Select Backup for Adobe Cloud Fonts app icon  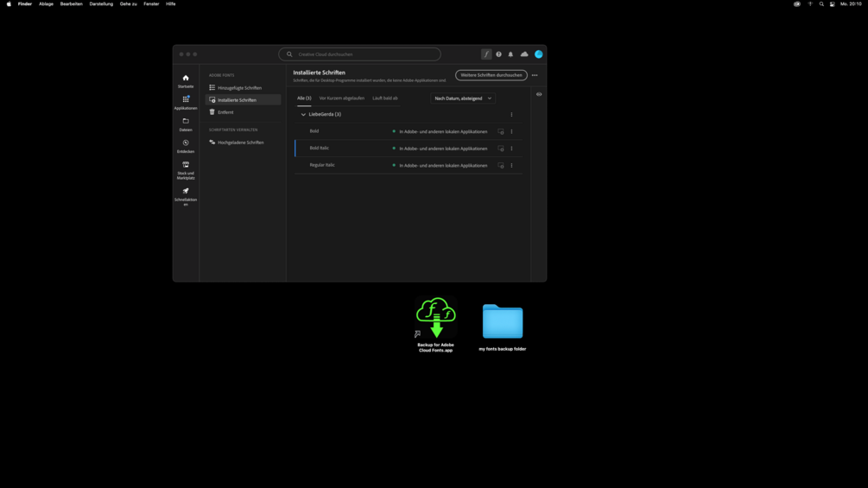point(435,318)
